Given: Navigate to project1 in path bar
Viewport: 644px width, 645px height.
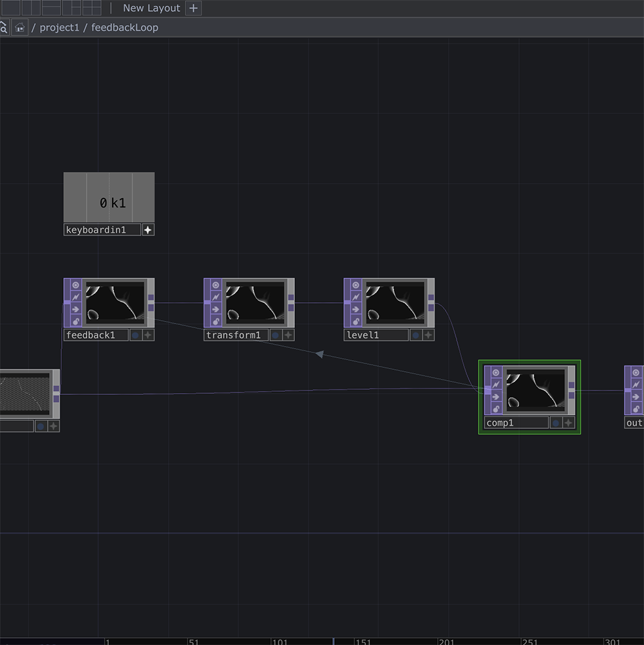Looking at the screenshot, I should click(x=59, y=28).
